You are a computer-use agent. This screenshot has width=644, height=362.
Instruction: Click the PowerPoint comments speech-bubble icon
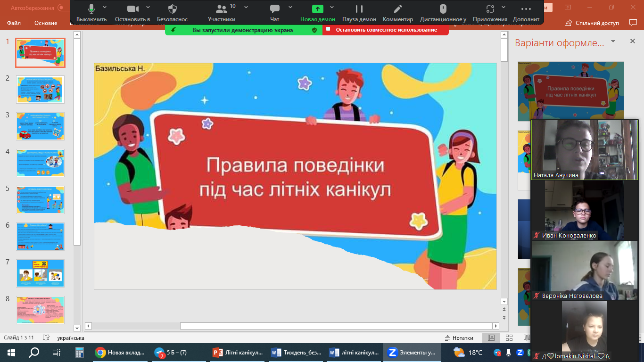(x=633, y=23)
